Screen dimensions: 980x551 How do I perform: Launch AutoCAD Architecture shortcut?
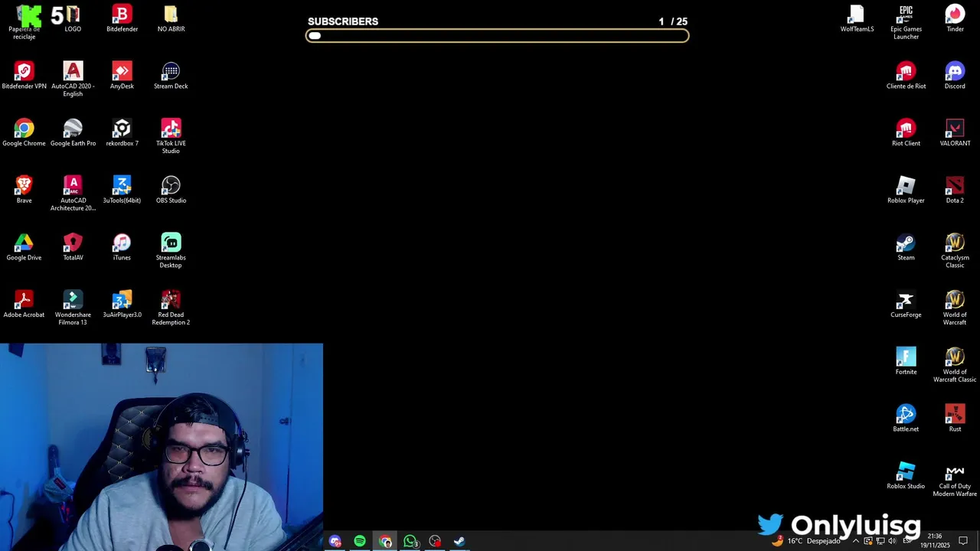coord(73,193)
